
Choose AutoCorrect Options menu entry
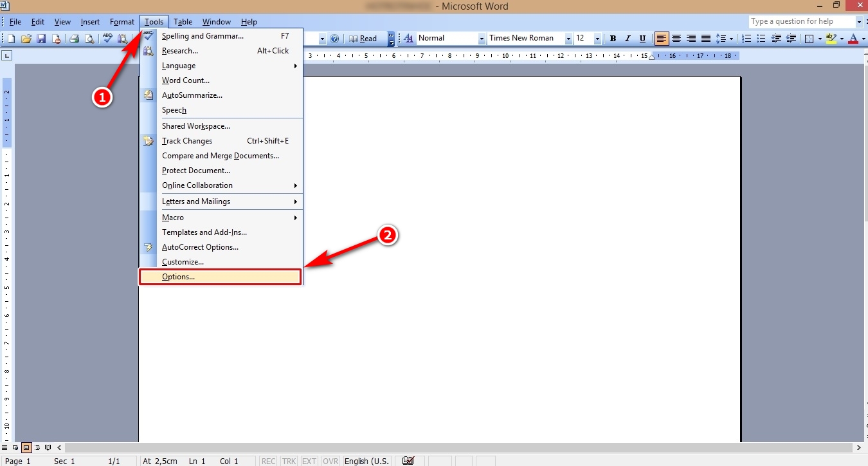coord(222,247)
